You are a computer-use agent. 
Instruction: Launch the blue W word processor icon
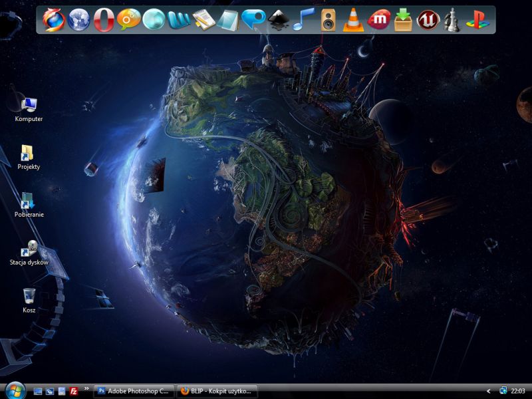(x=179, y=20)
